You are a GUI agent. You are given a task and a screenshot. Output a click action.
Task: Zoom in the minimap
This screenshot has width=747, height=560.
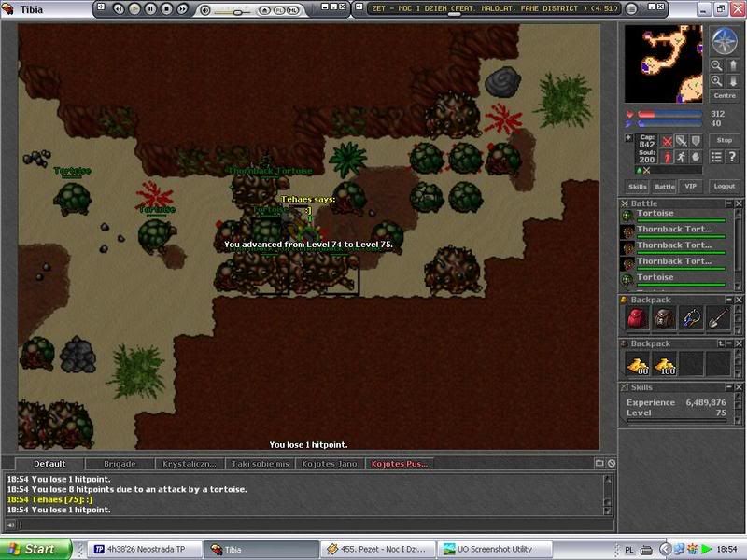716,81
